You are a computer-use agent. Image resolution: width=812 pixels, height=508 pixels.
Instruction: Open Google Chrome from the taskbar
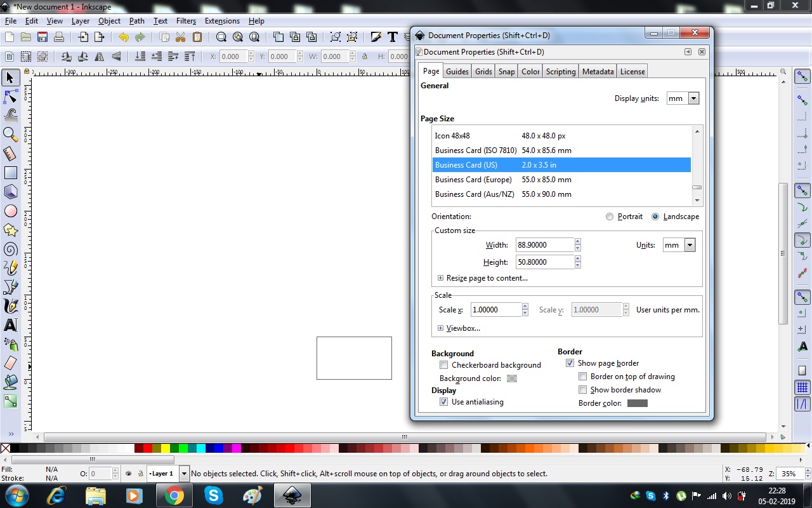174,495
